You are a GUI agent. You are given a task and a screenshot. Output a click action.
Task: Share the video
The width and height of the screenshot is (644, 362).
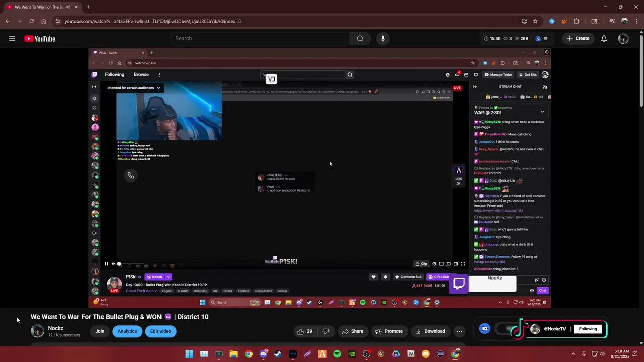352,331
